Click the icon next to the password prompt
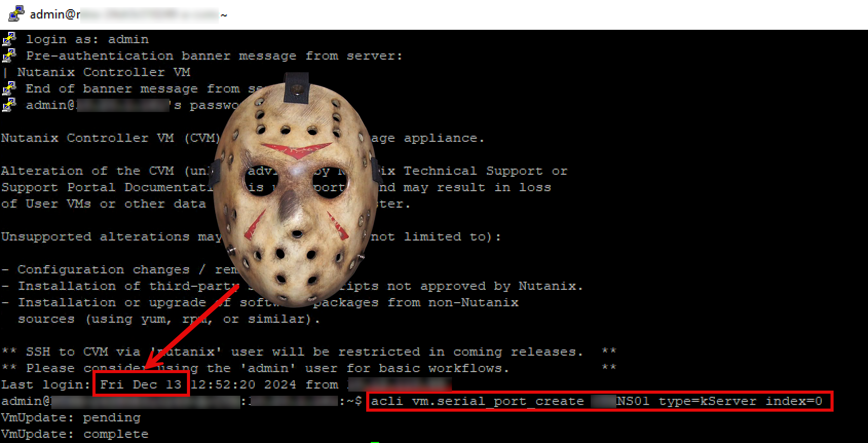This screenshot has height=443, width=868. (x=9, y=105)
